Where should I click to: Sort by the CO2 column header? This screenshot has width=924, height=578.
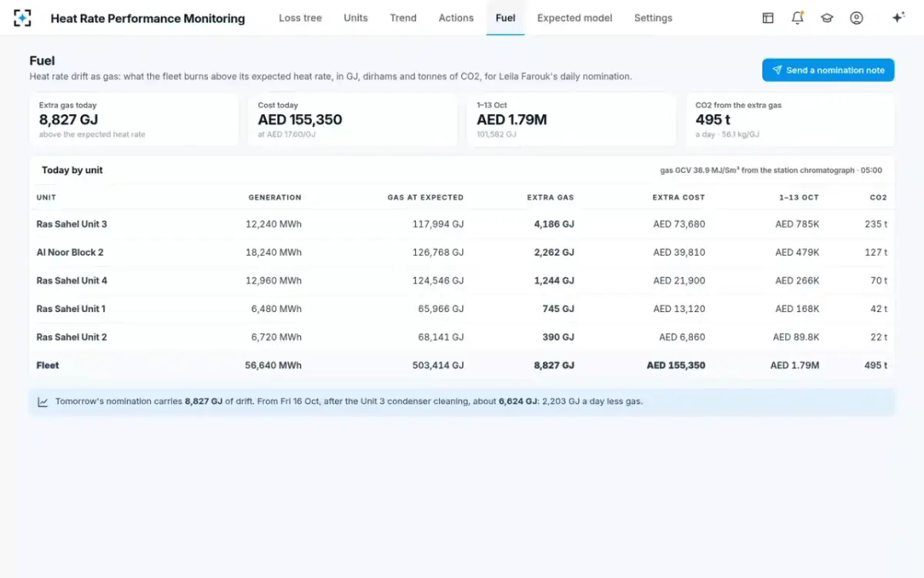click(x=879, y=197)
